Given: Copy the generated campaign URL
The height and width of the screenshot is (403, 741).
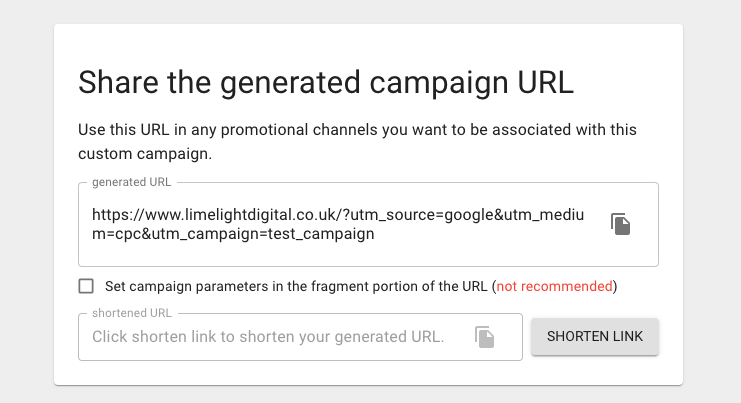Looking at the screenshot, I should point(620,224).
